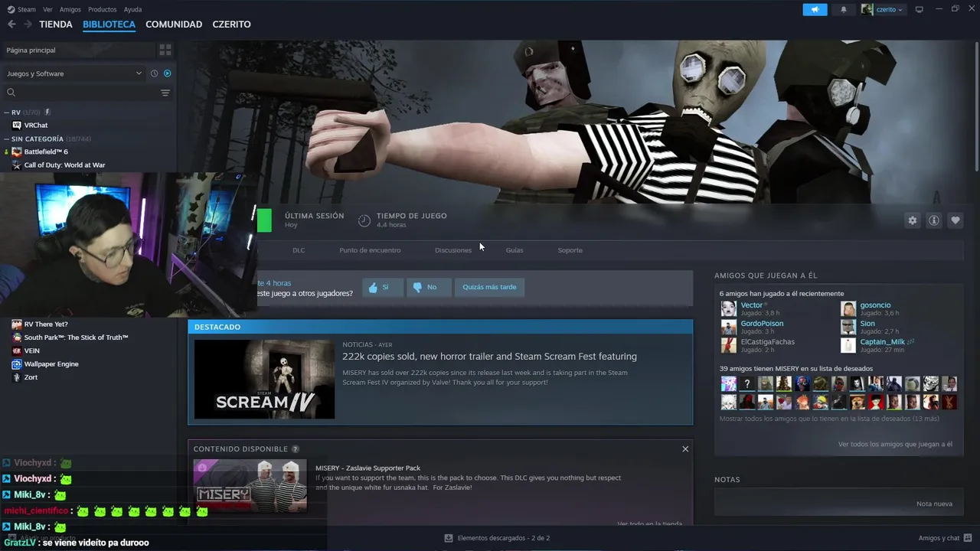Open advanced library filters icon

(x=165, y=93)
